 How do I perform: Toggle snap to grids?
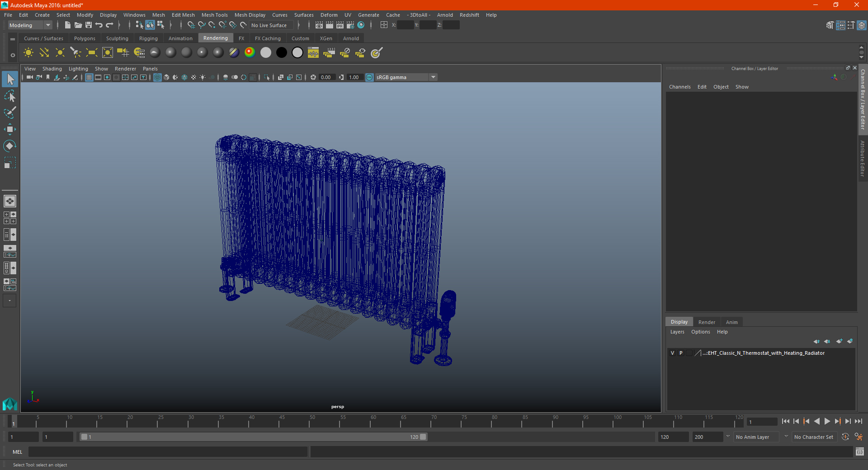point(191,25)
